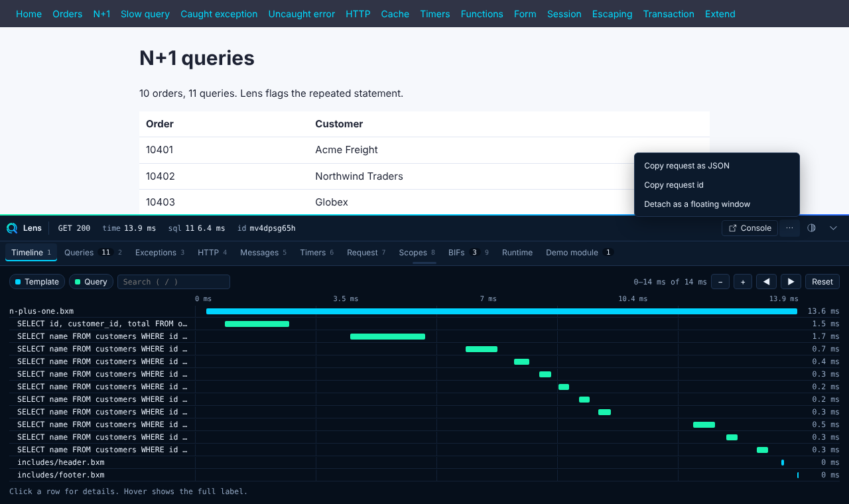Viewport: 849px width, 504px height.
Task: Click the long cyan n-plus-one.bxm timeline bar
Action: click(x=501, y=311)
